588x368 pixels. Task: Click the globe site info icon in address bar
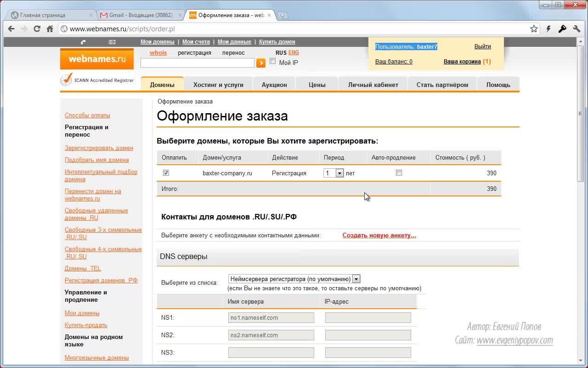tap(64, 29)
